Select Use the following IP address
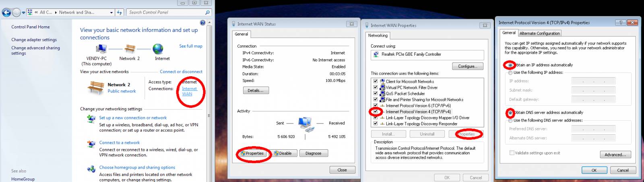644x182 pixels. point(510,73)
